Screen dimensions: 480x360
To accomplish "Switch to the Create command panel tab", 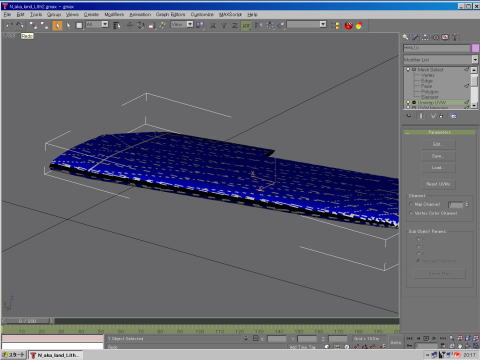I will pos(405,37).
